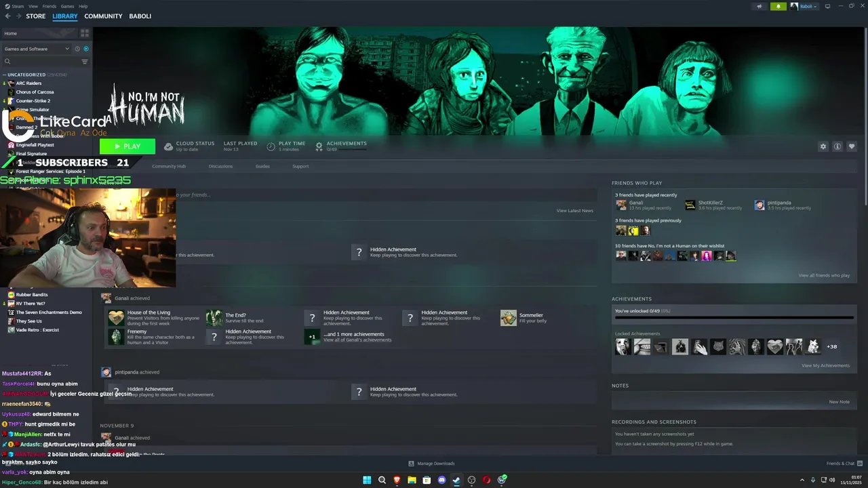Select Vade Retro : Exorcist entry
The image size is (868, 488).
tap(37, 330)
